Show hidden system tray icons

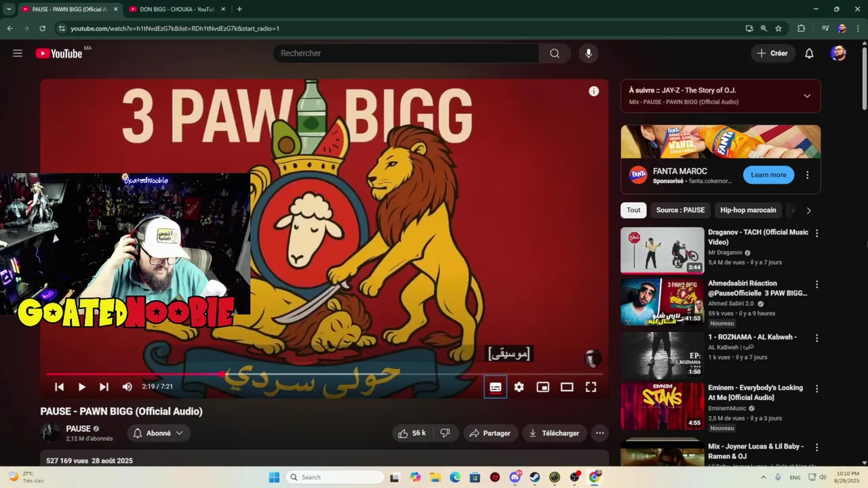click(x=764, y=477)
